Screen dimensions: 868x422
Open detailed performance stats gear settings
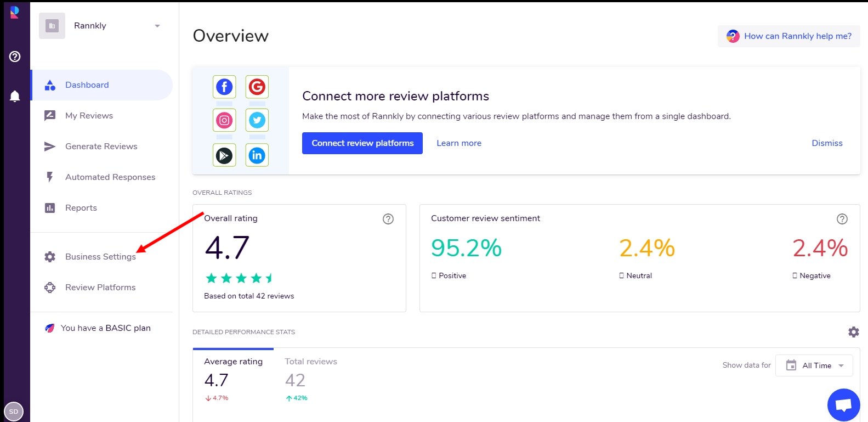click(x=854, y=332)
